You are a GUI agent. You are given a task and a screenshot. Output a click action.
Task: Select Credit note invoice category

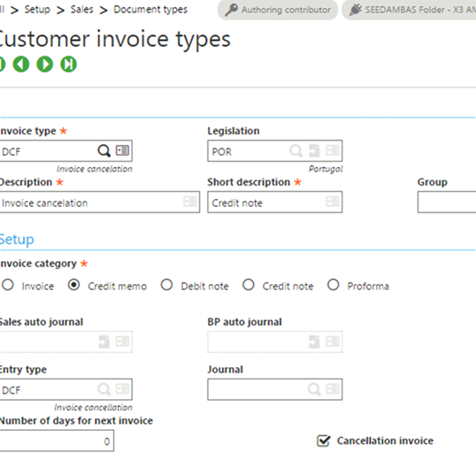249,285
